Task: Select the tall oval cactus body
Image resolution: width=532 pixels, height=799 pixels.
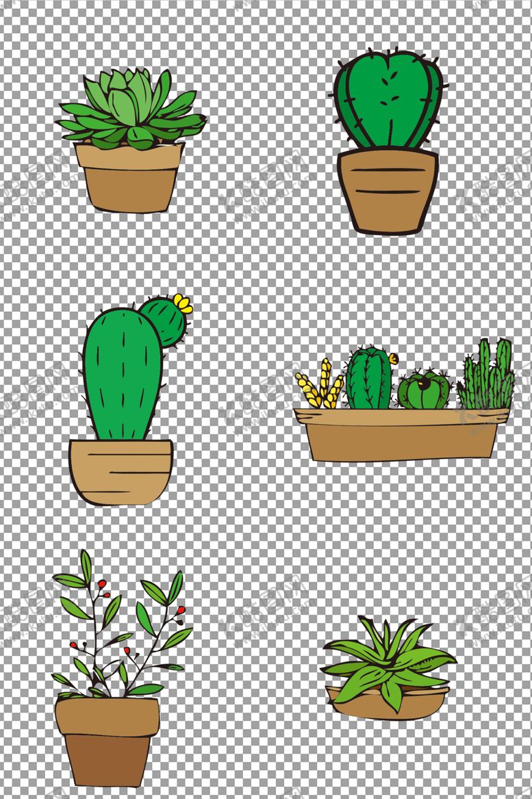Action: click(122, 373)
